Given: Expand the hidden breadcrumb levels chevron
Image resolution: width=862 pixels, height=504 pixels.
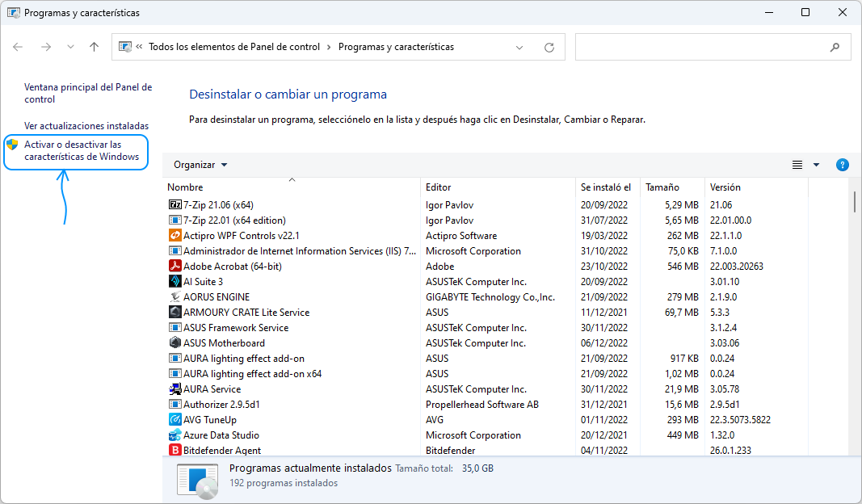Looking at the screenshot, I should click(139, 47).
